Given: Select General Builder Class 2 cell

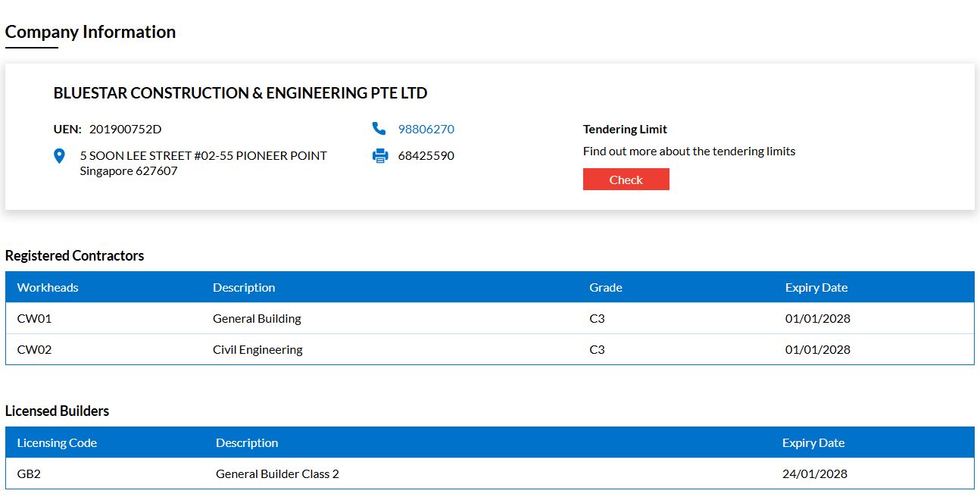Looking at the screenshot, I should [x=277, y=474].
